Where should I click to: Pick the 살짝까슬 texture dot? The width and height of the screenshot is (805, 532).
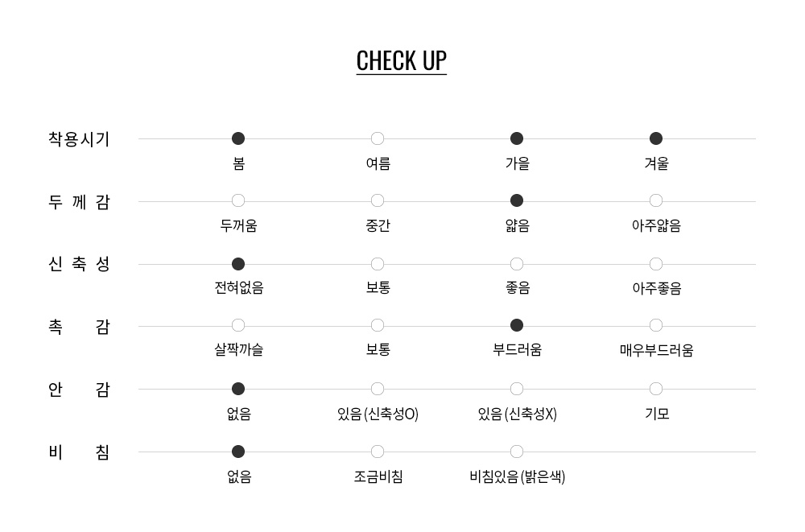pyautogui.click(x=238, y=325)
